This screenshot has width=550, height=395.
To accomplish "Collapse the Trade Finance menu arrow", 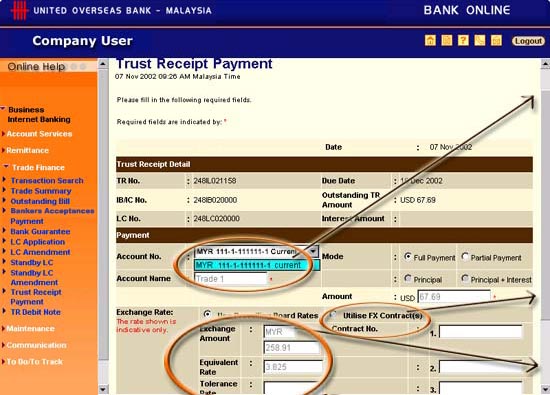I will 6,167.
